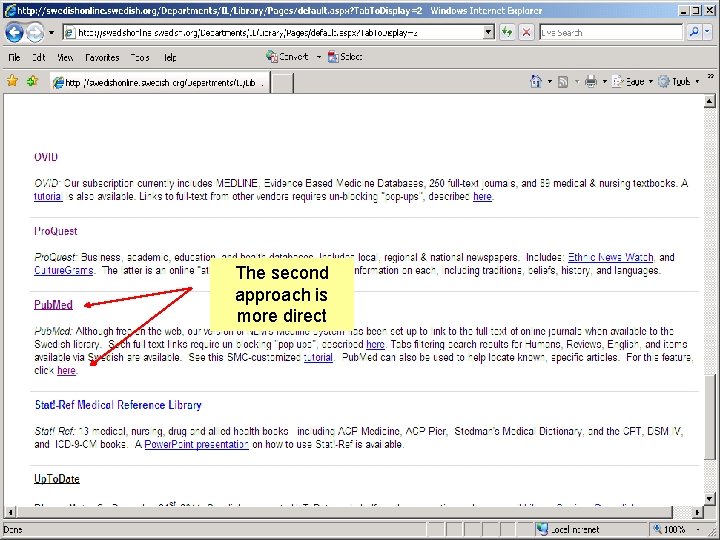Screen dimensions: 720x540
Task: Click the vertical scrollbar down arrow
Action: point(709,499)
